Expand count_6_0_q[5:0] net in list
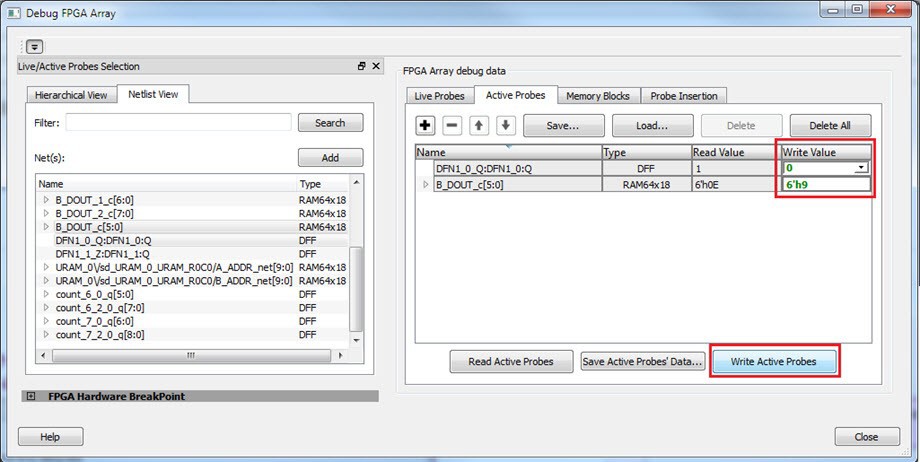The width and height of the screenshot is (920, 462). [x=45, y=295]
